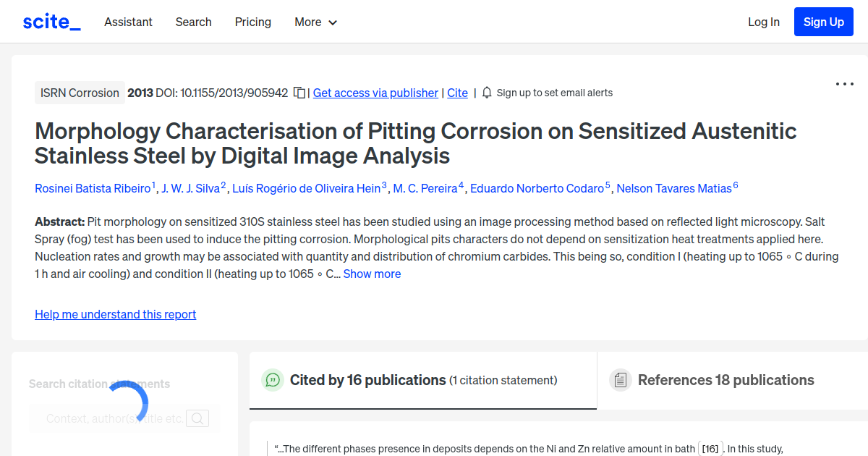
Task: Open author profile of Rosinei Batista Ribeiro
Action: [x=93, y=188]
